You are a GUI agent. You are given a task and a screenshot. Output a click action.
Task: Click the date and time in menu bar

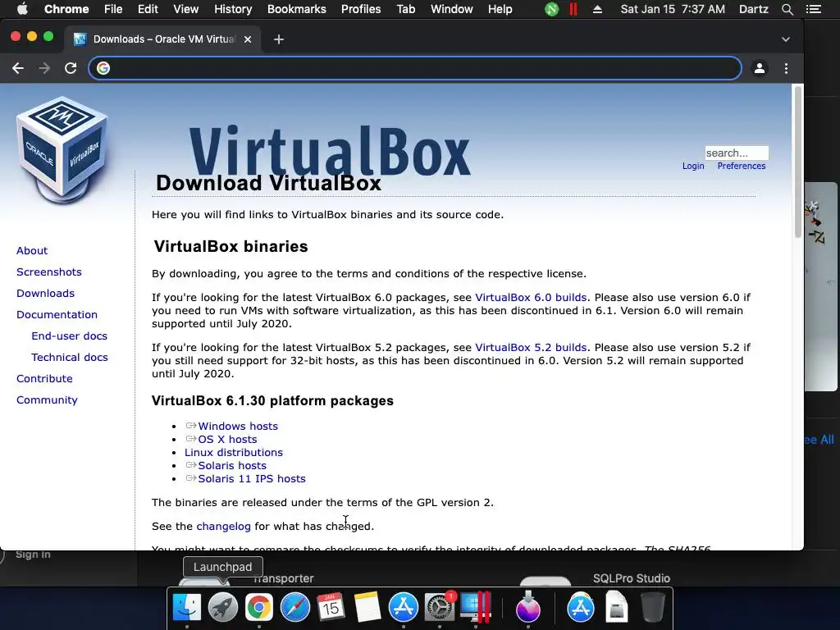pos(673,9)
